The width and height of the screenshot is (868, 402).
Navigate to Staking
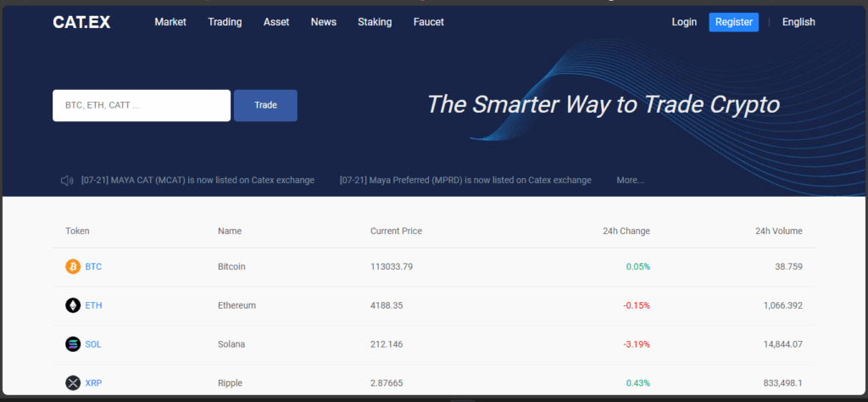coord(375,22)
